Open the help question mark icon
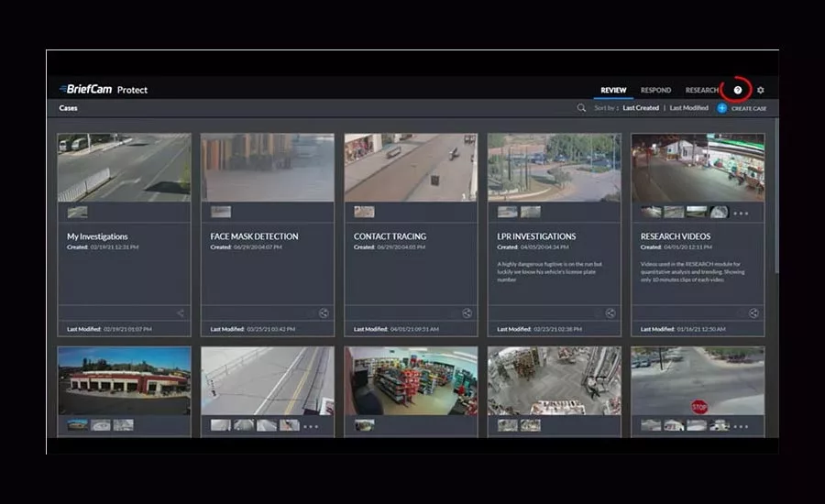Image resolution: width=825 pixels, height=504 pixels. [x=738, y=91]
